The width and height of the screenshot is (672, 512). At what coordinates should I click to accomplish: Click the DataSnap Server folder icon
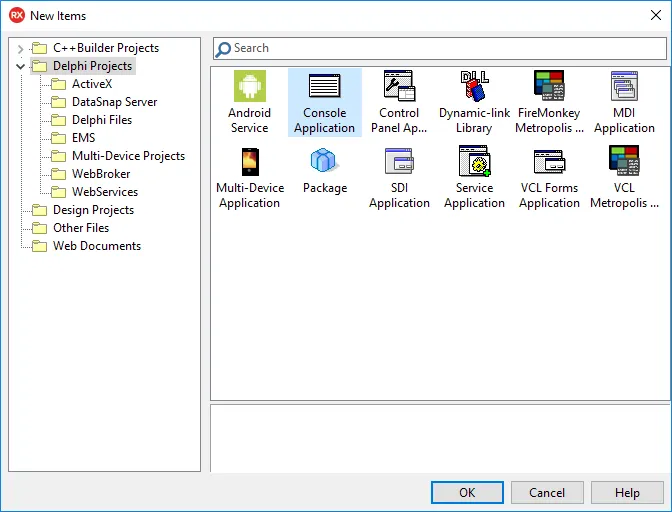pos(58,102)
